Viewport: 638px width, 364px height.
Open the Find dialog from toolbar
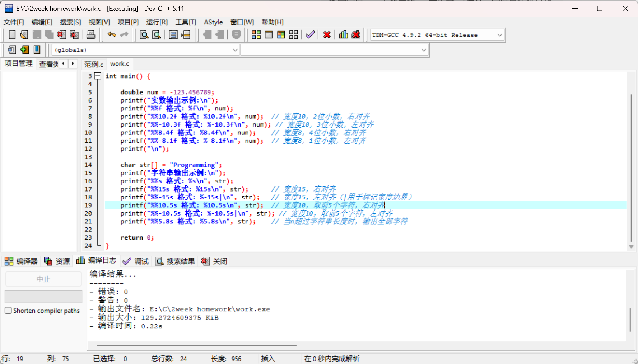coord(144,35)
